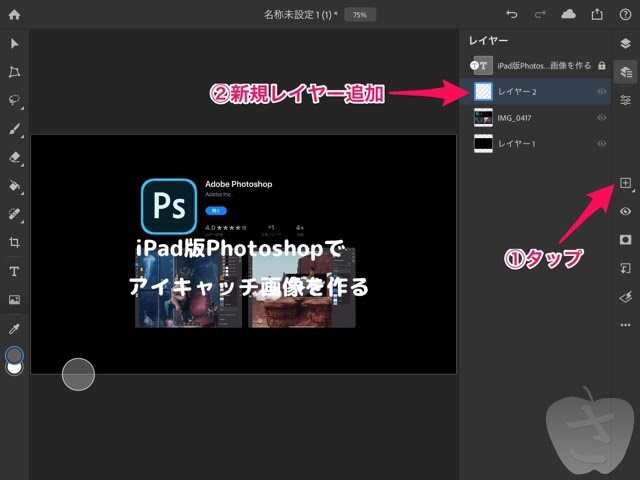Go to the Home screen
Image resolution: width=640 pixels, height=480 pixels.
[x=14, y=15]
